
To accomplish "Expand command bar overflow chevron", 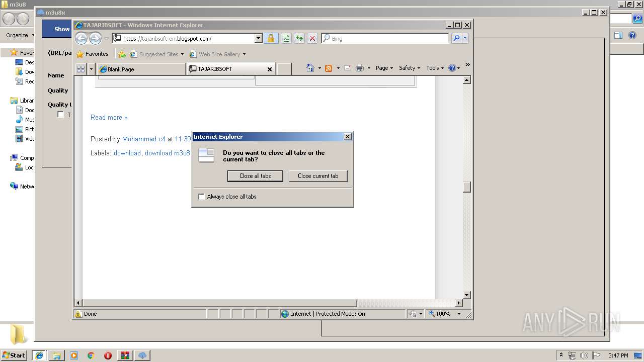I will point(467,65).
